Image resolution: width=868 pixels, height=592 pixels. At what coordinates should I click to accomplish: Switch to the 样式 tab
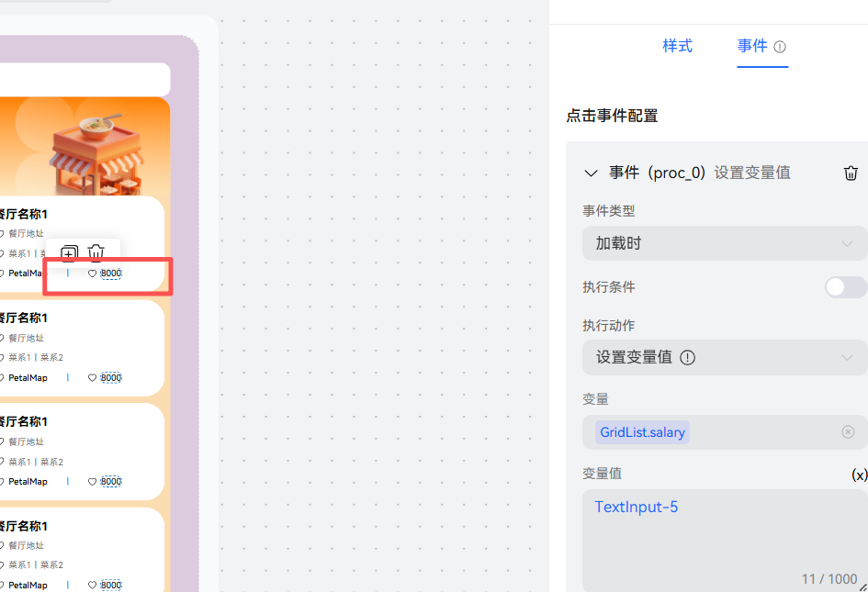click(677, 46)
